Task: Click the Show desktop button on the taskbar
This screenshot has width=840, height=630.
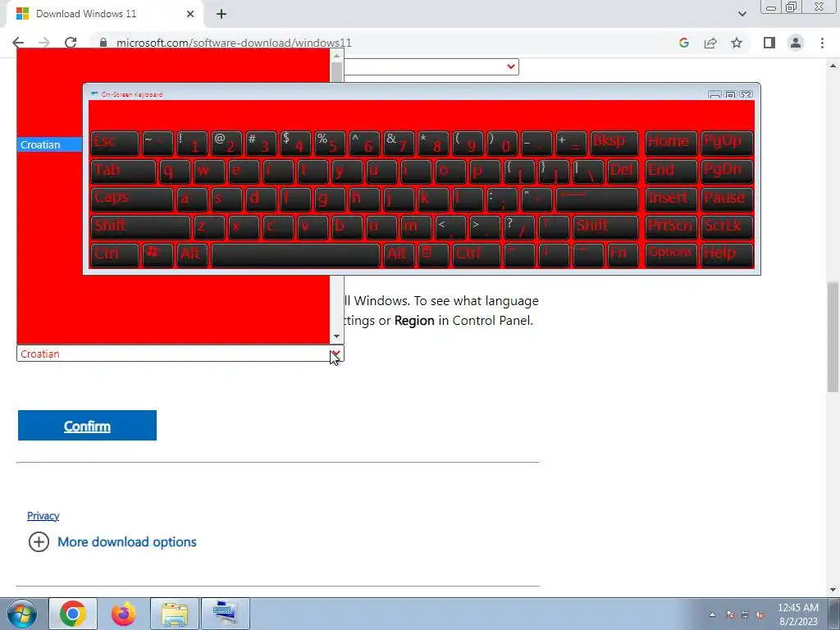Action: click(834, 614)
